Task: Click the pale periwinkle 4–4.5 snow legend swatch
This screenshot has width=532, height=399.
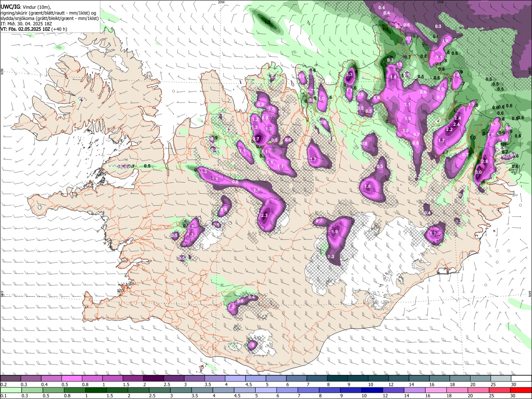Action: point(235,378)
